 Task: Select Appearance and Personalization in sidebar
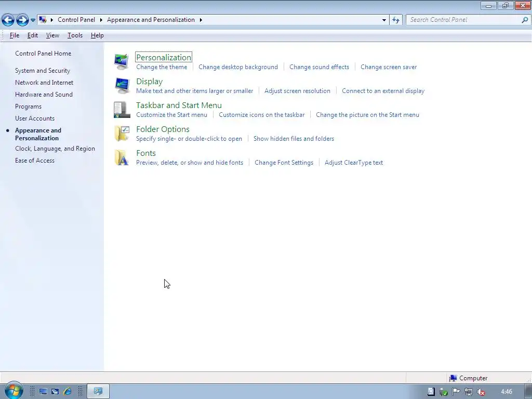(38, 134)
